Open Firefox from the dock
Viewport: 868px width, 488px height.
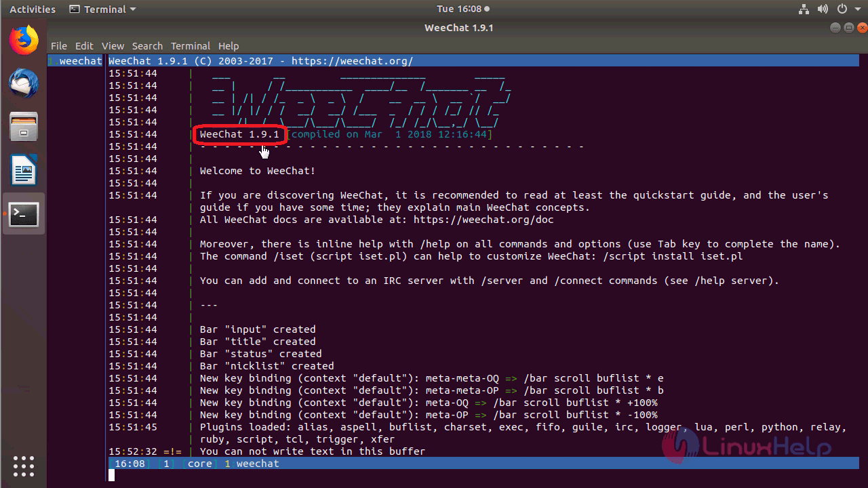(x=24, y=39)
